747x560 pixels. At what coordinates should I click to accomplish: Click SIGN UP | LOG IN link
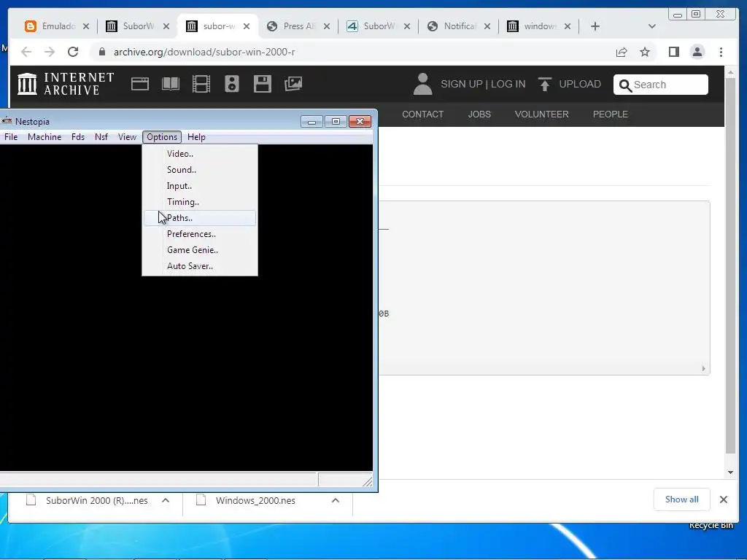483,85
